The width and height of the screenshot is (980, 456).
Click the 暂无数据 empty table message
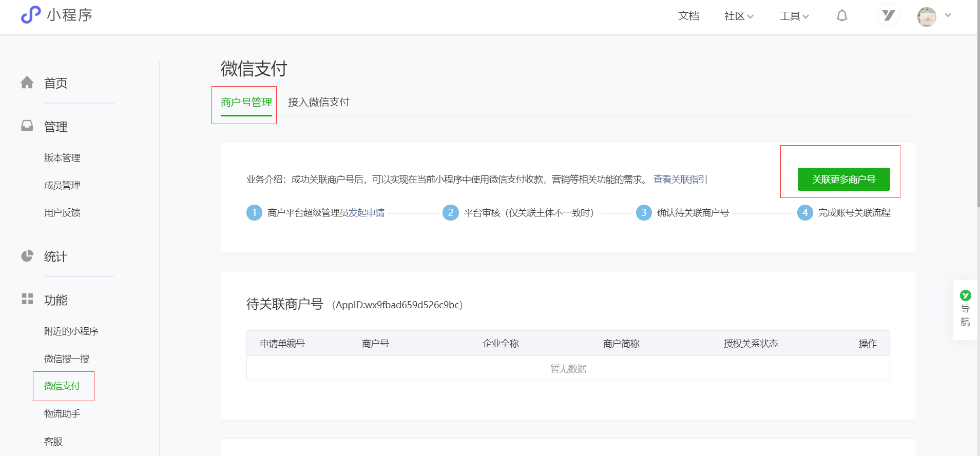pos(568,369)
